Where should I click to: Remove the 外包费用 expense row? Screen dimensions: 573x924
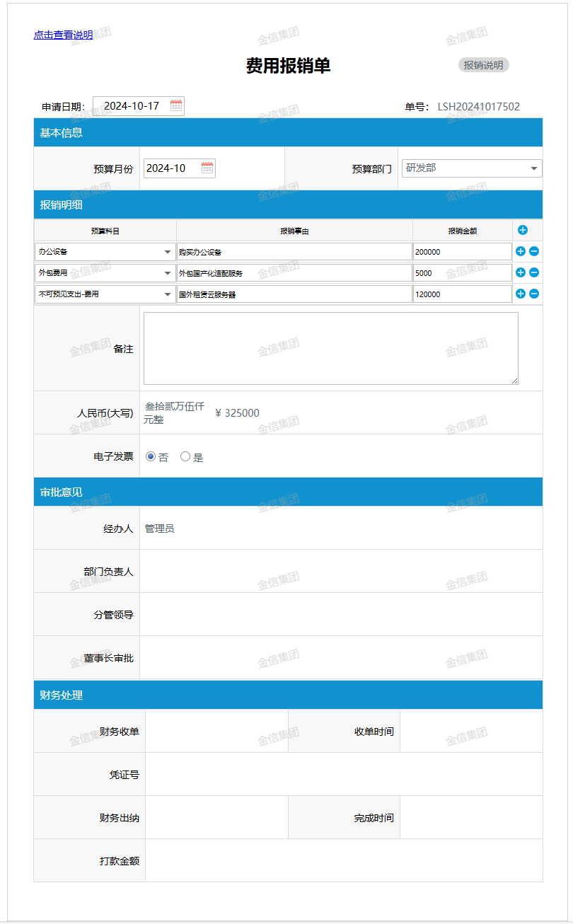click(x=534, y=272)
